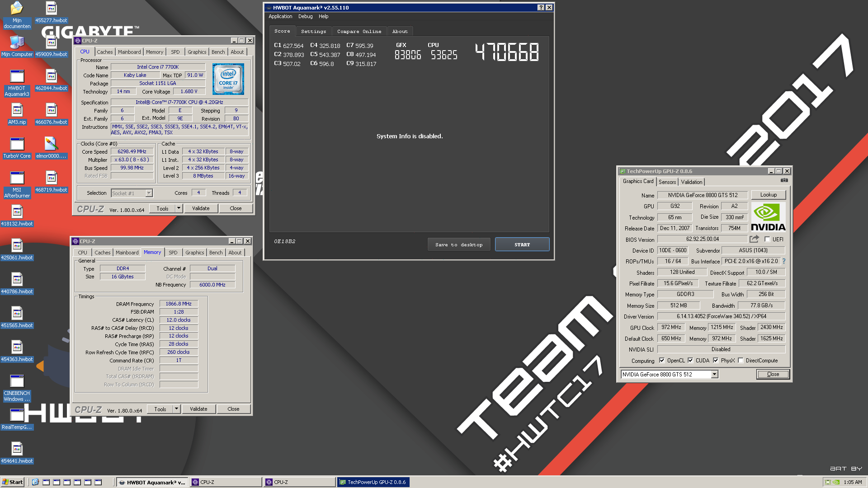
Task: Open the GPU selector dropdown in GPU-Z
Action: 714,374
